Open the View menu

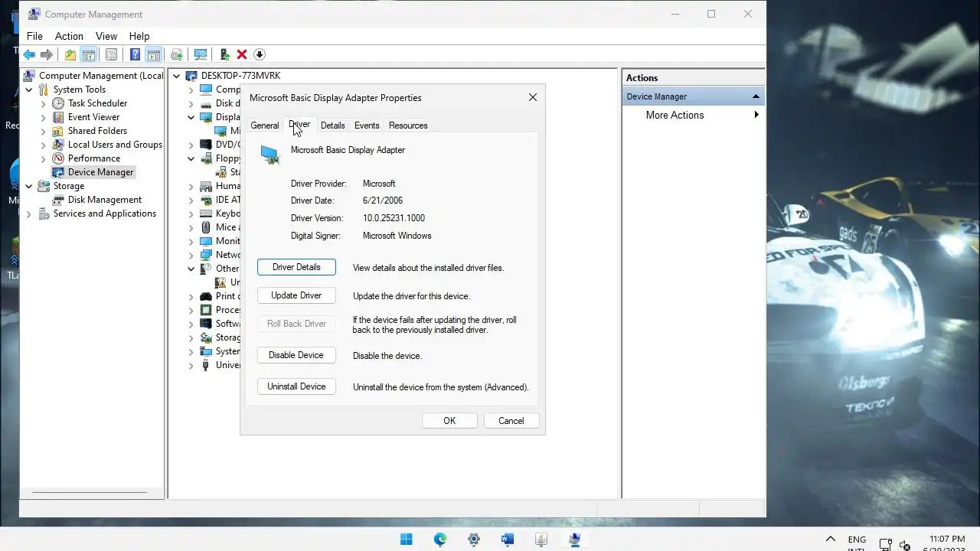(106, 36)
